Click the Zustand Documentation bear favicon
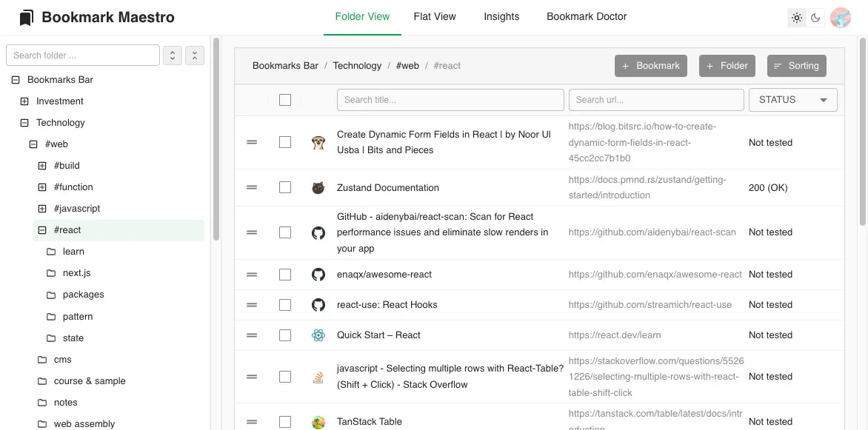This screenshot has height=430, width=868. pyautogui.click(x=318, y=187)
